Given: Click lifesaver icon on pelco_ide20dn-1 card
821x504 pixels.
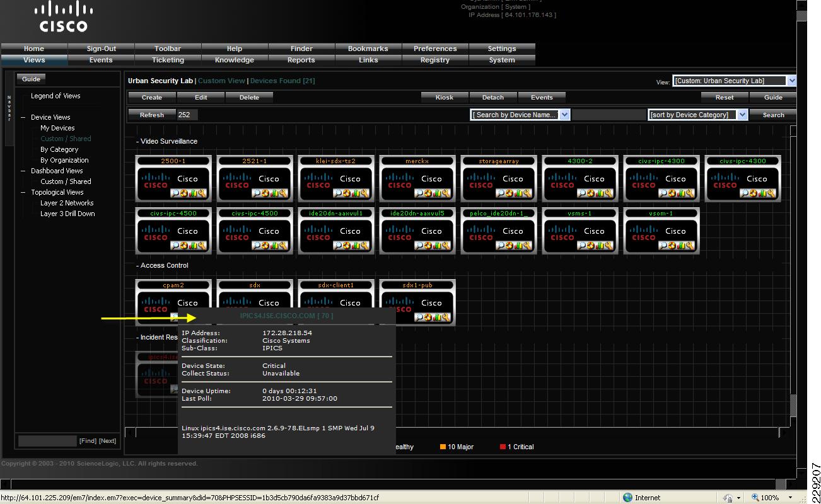Looking at the screenshot, I should coord(509,245).
